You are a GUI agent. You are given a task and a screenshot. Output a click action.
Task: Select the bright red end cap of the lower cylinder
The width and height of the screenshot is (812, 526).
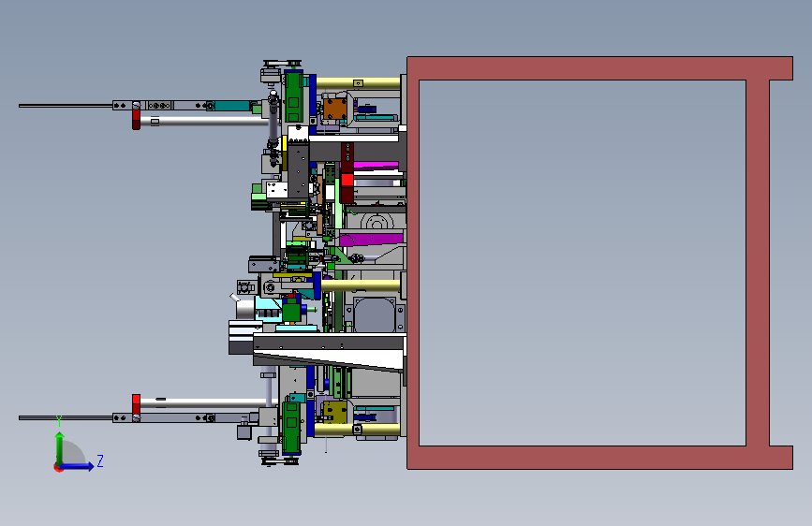(136, 403)
